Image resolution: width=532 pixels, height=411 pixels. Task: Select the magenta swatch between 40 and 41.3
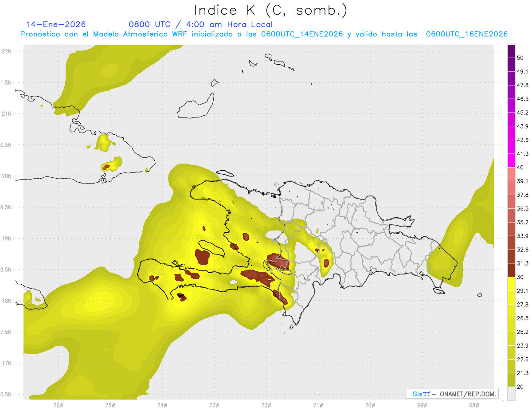[x=511, y=160]
